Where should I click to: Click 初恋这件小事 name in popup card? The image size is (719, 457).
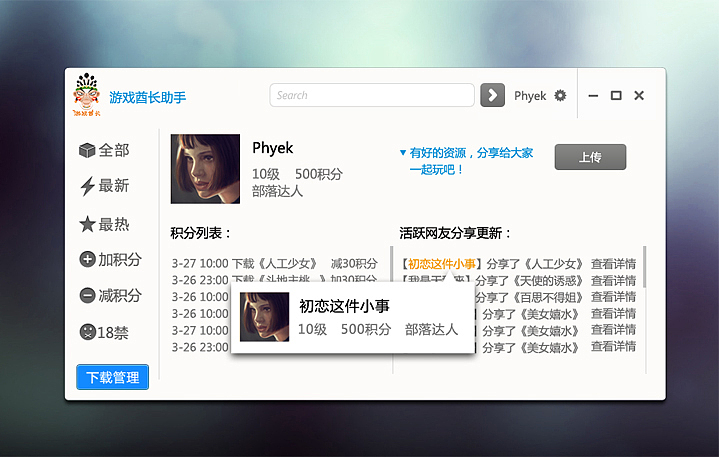pyautogui.click(x=344, y=306)
